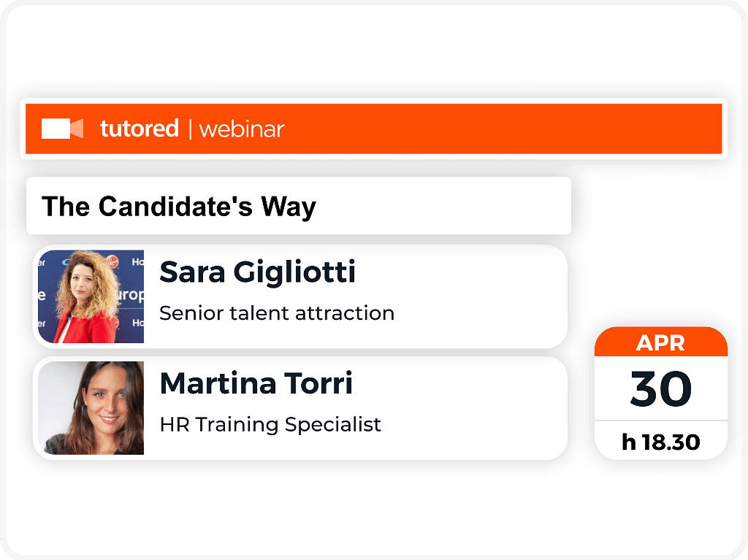Click the white title card background

299,206
